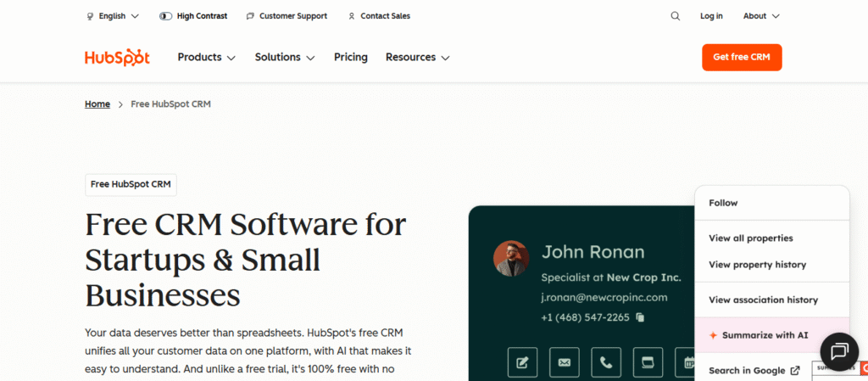This screenshot has height=381, width=868.
Task: Open the live chat widget bubble
Action: pyautogui.click(x=839, y=351)
